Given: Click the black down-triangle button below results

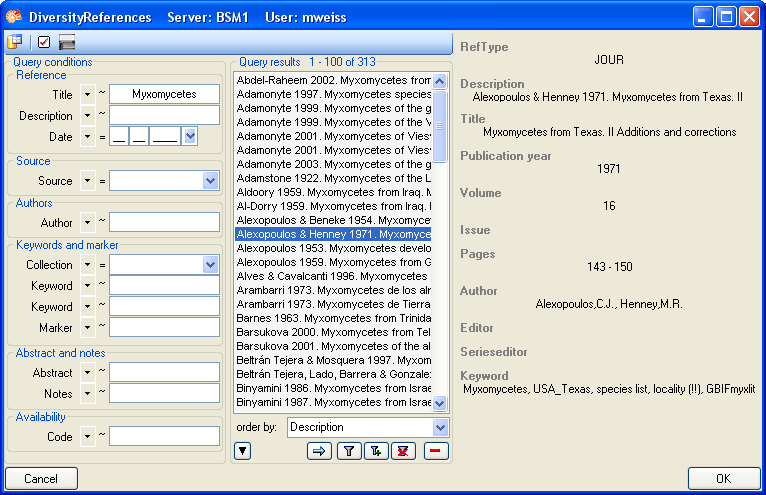Looking at the screenshot, I should click(x=242, y=451).
